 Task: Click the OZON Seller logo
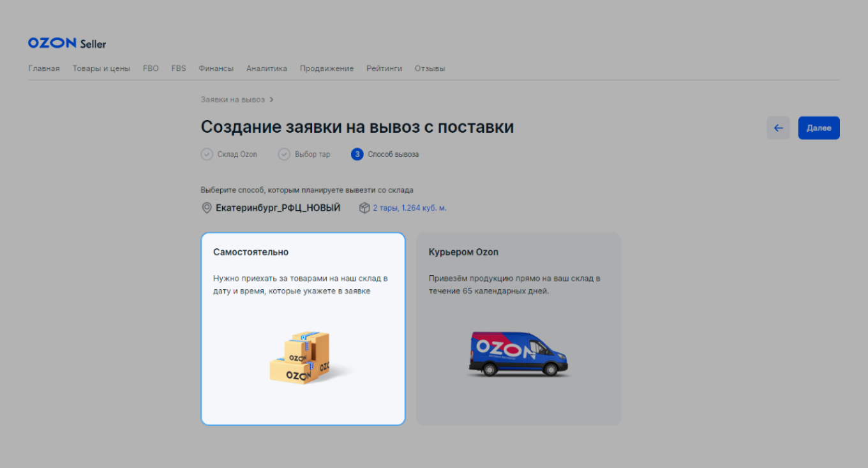67,43
